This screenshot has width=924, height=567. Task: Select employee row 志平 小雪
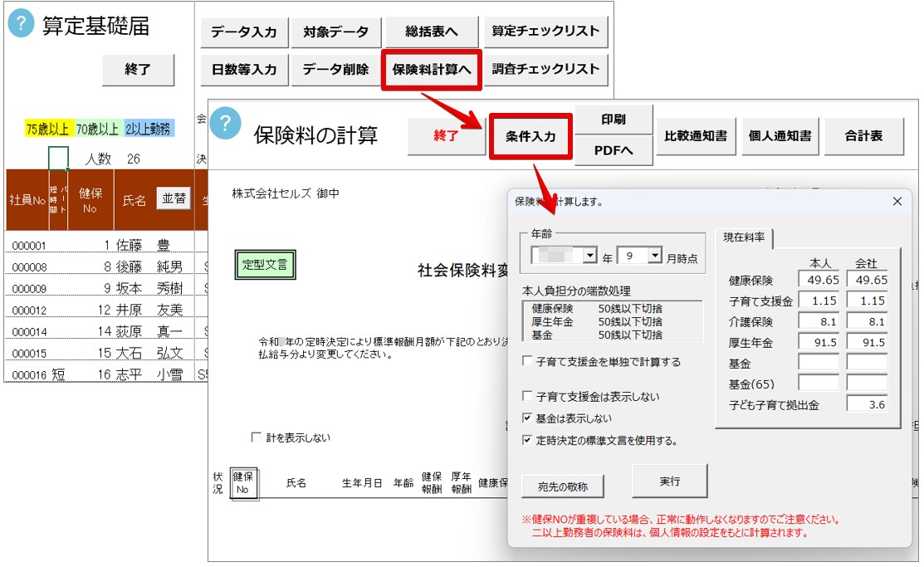click(x=106, y=374)
